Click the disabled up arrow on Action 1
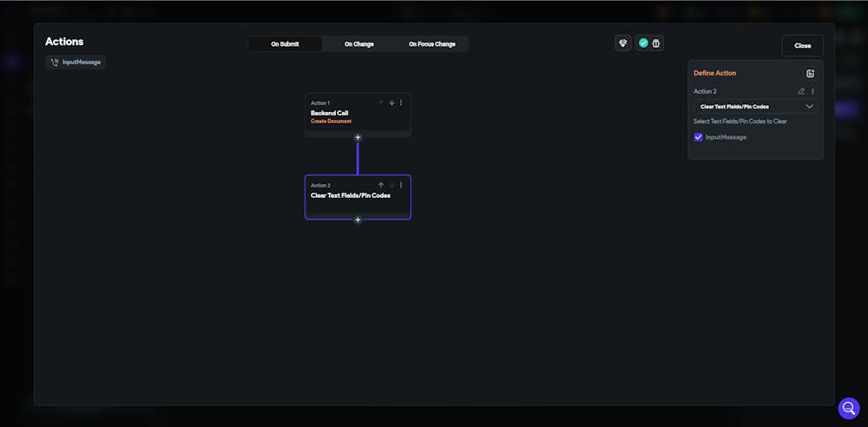The image size is (868, 427). click(381, 102)
